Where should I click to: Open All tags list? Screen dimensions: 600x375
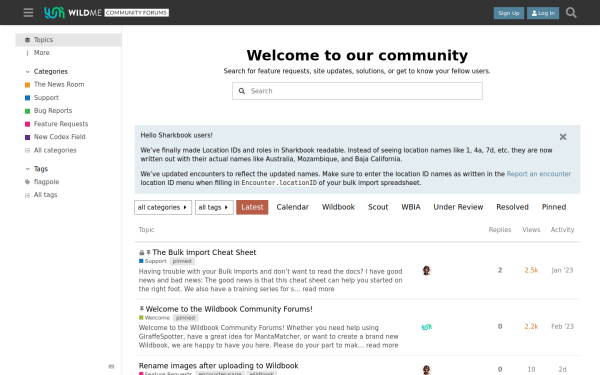coord(45,195)
